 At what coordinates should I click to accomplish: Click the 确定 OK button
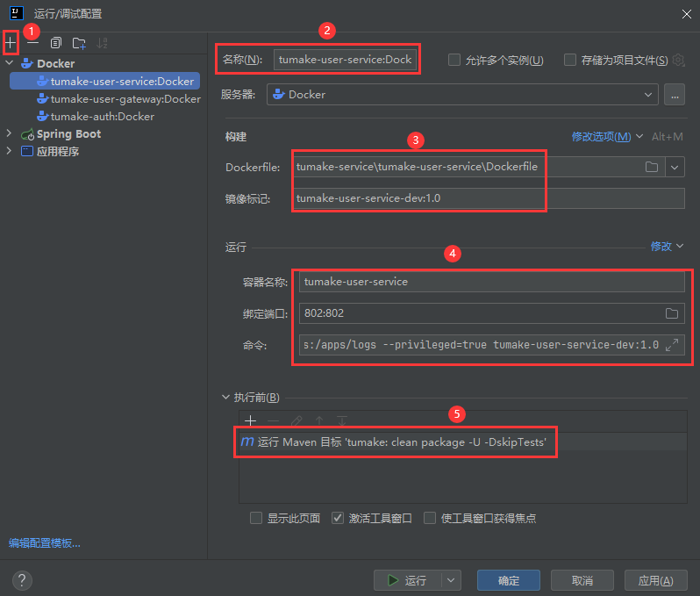(509, 580)
